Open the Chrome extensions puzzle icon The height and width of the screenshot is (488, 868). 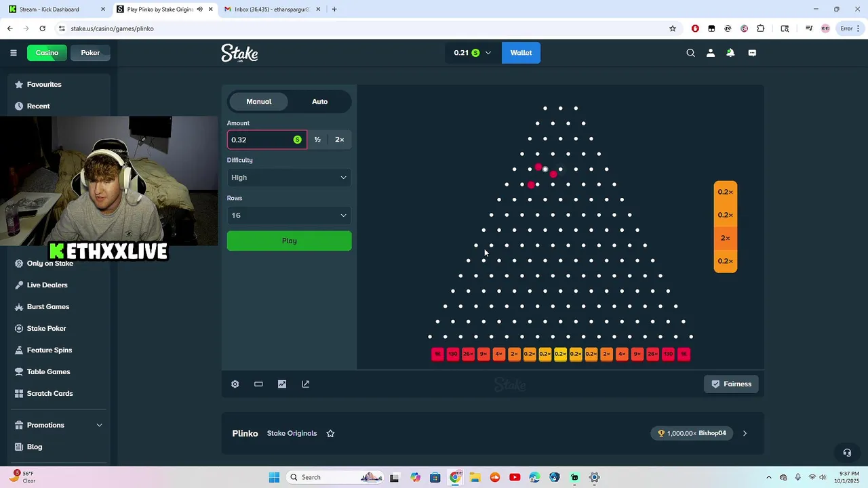tap(760, 28)
